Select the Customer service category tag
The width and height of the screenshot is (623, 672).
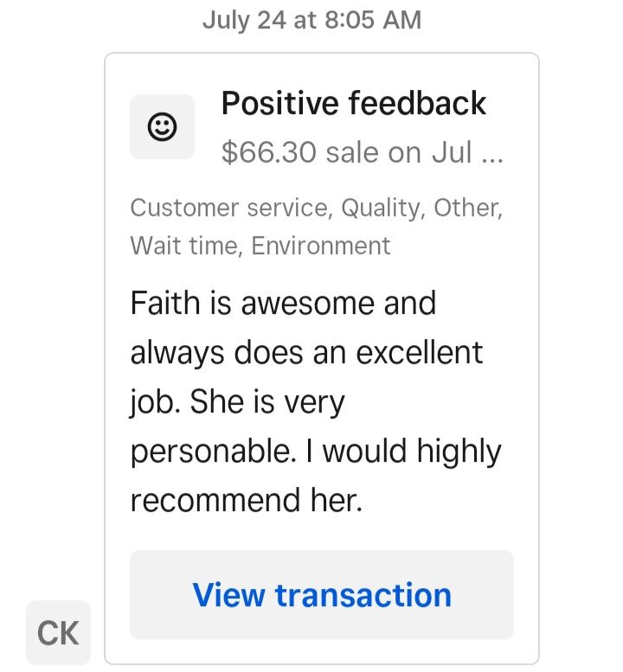point(231,208)
